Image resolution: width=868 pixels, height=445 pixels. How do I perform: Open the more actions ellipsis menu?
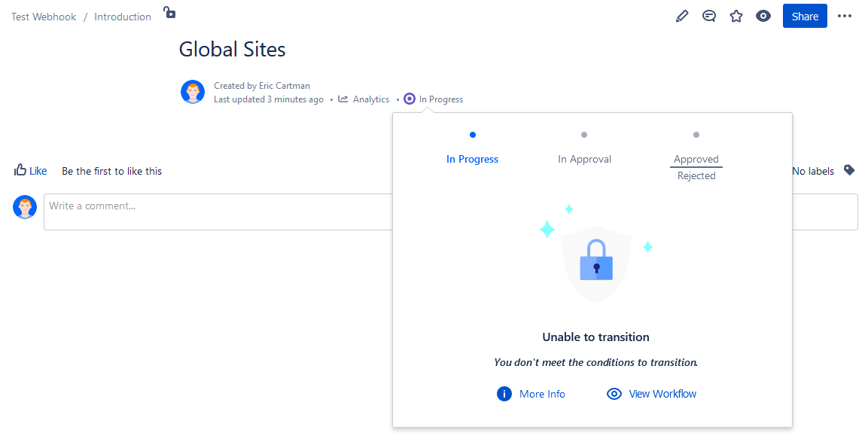(x=845, y=17)
